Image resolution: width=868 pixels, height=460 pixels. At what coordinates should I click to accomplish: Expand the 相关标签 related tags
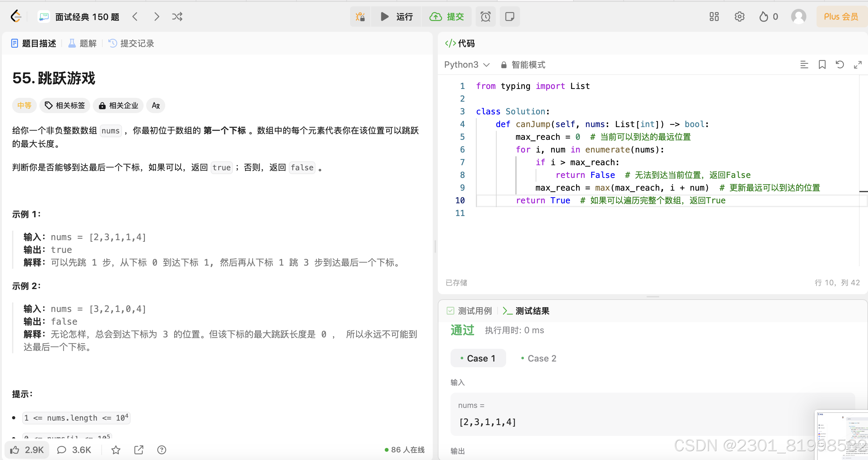pyautogui.click(x=65, y=105)
